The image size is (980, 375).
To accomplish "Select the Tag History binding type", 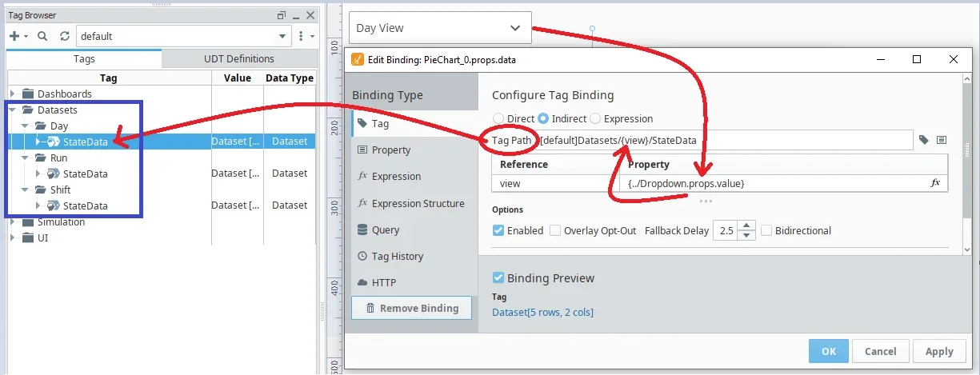I will (397, 257).
